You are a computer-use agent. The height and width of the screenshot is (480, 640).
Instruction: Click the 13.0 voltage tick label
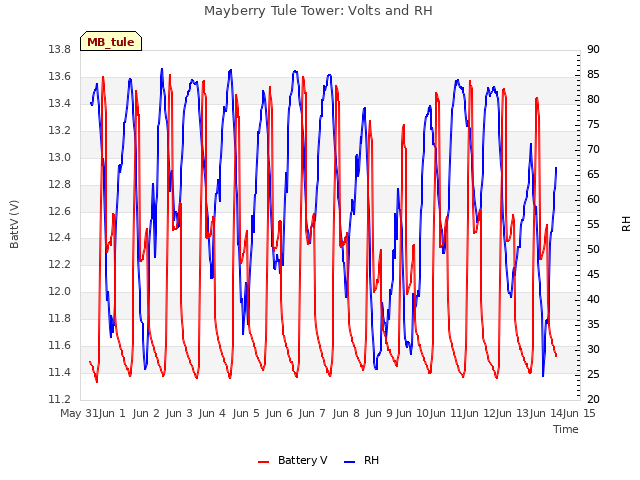point(60,157)
